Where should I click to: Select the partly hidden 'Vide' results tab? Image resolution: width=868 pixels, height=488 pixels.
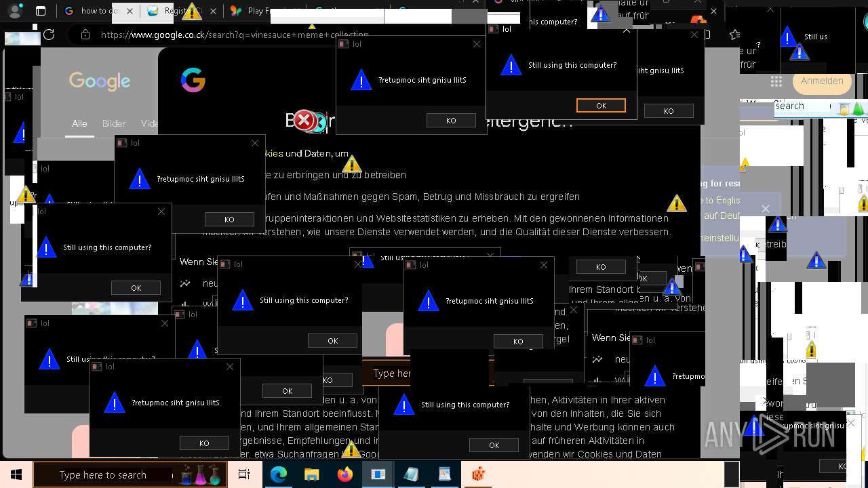(x=149, y=123)
